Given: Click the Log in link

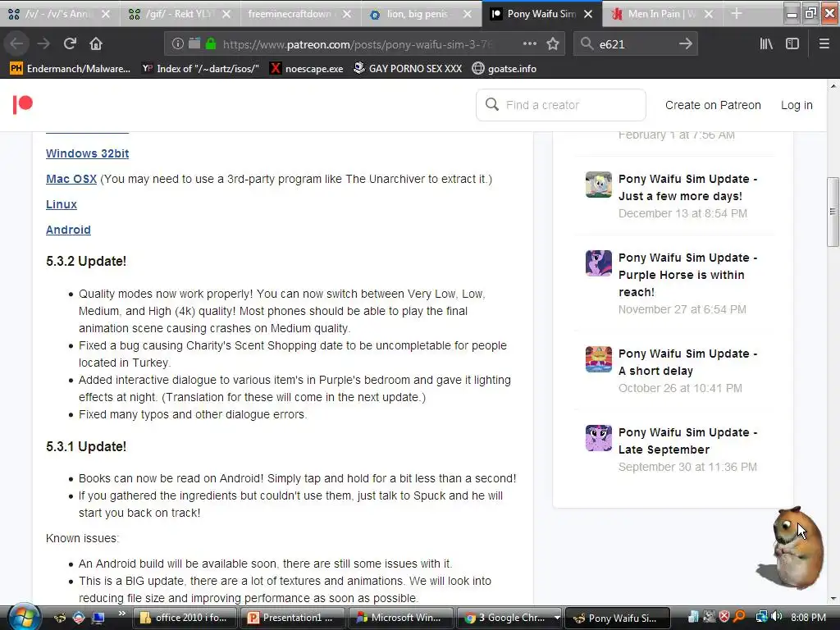Looking at the screenshot, I should [x=796, y=105].
